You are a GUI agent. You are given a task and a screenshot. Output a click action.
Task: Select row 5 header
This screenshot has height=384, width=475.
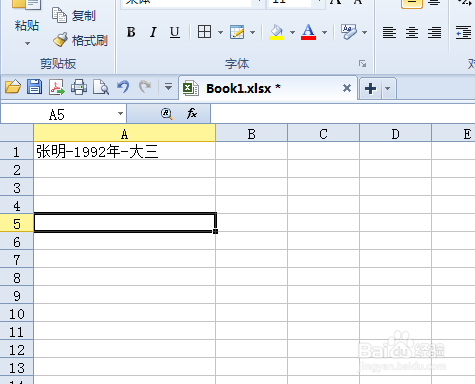coord(17,223)
